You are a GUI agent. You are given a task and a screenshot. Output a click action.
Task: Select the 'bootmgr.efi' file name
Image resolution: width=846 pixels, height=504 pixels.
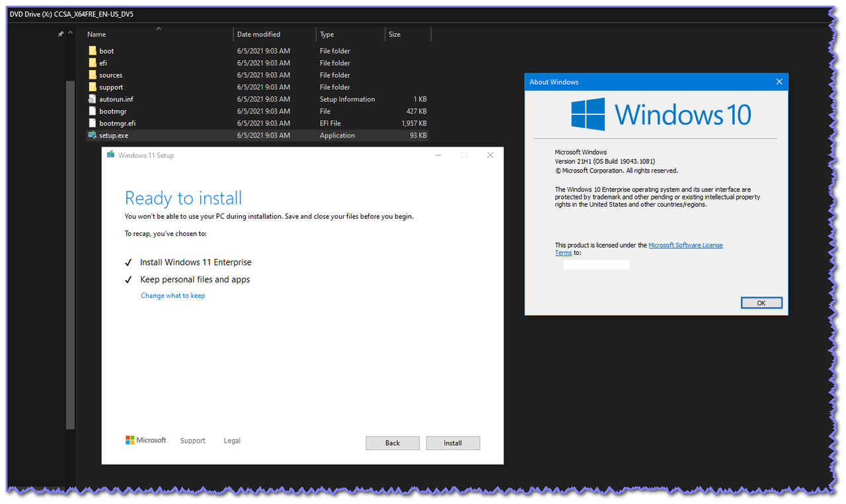pyautogui.click(x=118, y=123)
